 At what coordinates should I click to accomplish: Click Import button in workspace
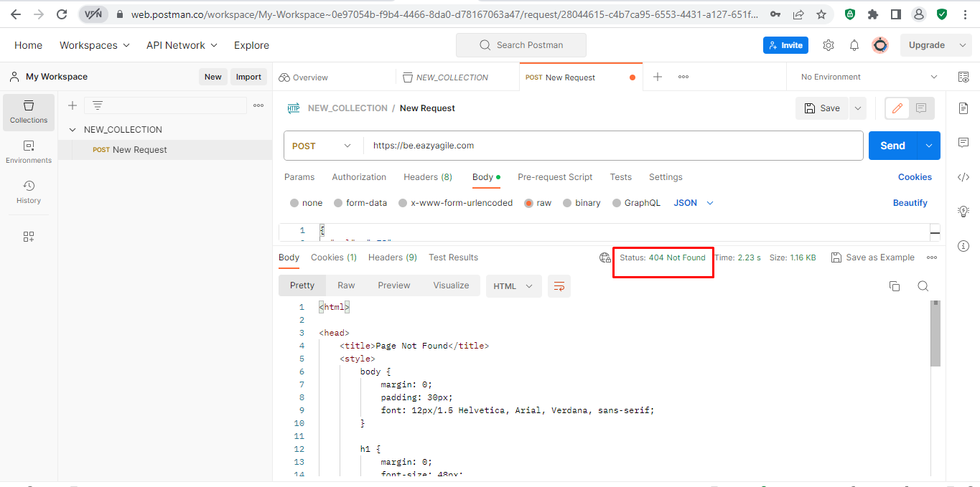tap(248, 77)
